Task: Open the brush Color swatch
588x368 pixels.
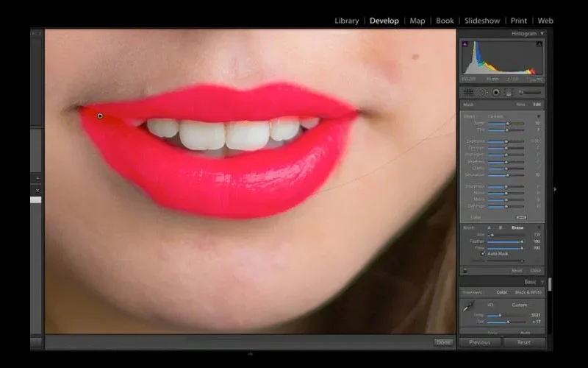Action: tap(521, 217)
